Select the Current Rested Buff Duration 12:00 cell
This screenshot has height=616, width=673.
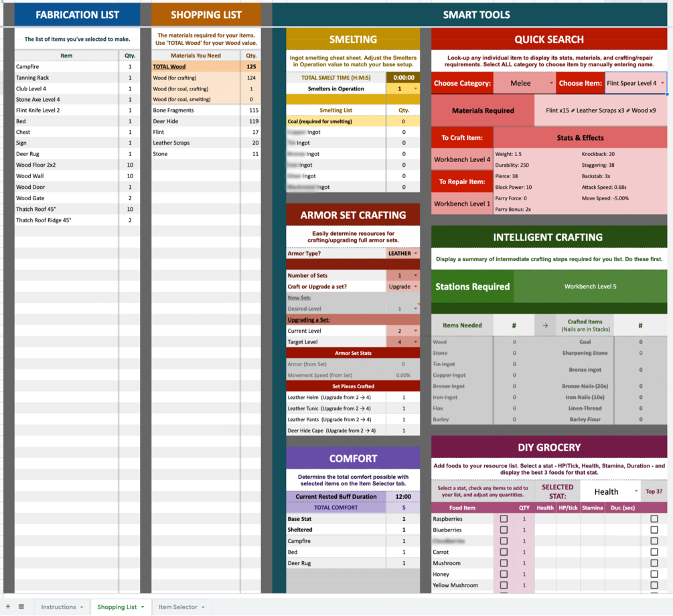(x=403, y=497)
